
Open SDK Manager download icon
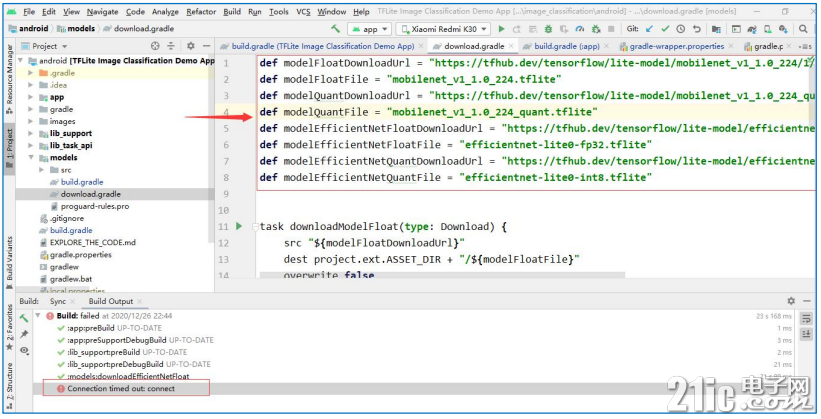tap(783, 29)
